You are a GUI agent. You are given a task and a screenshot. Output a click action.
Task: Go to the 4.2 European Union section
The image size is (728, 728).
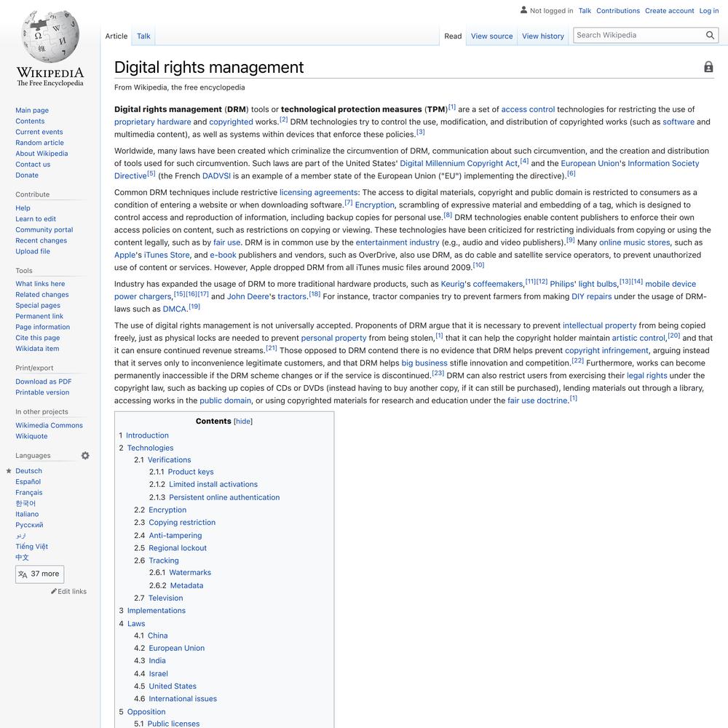coord(176,648)
